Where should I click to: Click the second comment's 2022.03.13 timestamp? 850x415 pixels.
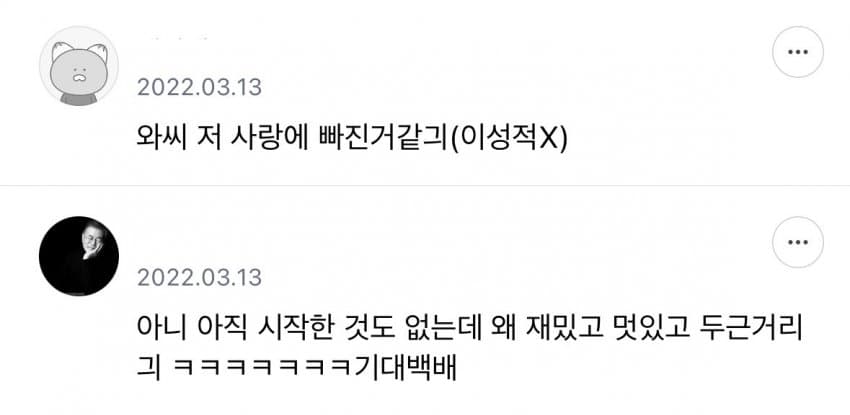(x=199, y=277)
